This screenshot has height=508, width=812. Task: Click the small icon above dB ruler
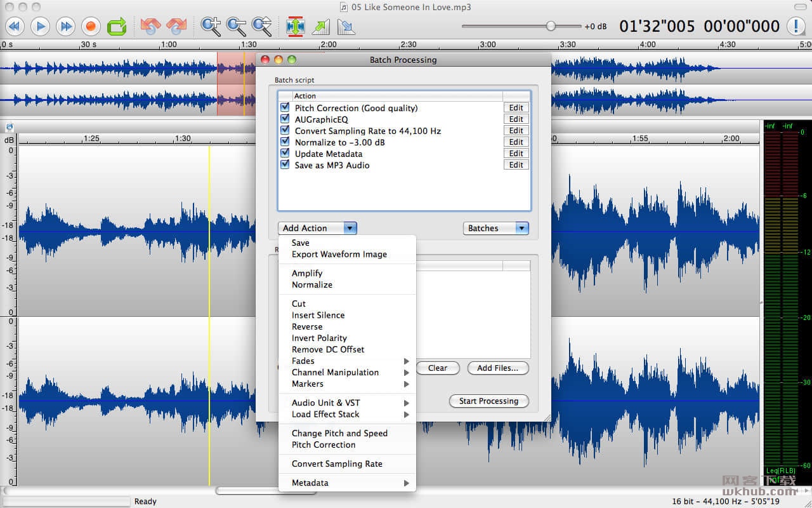point(10,128)
